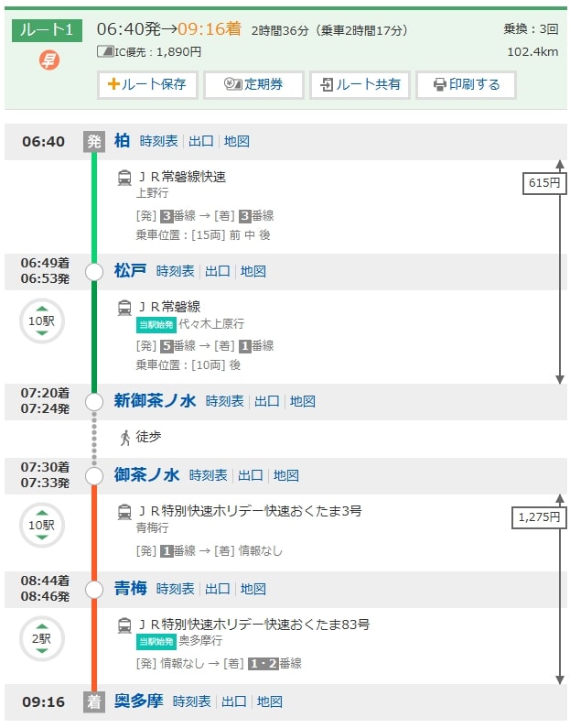Save this route with ルート保存

pyautogui.click(x=146, y=84)
